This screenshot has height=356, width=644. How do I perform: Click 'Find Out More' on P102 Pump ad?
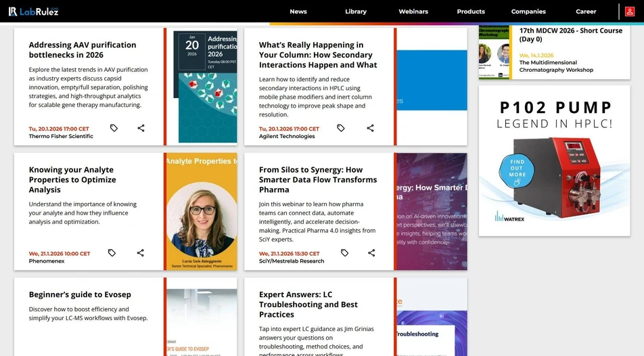pyautogui.click(x=517, y=169)
